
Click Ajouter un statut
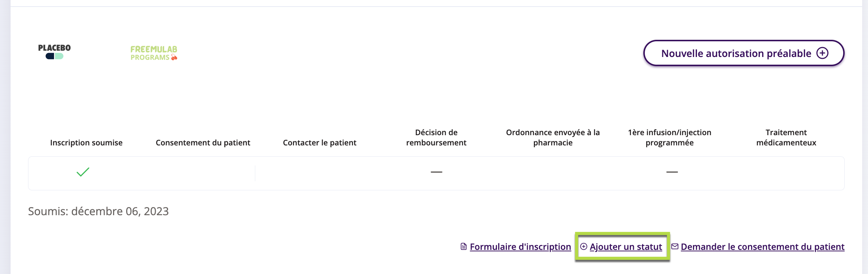pyautogui.click(x=627, y=247)
